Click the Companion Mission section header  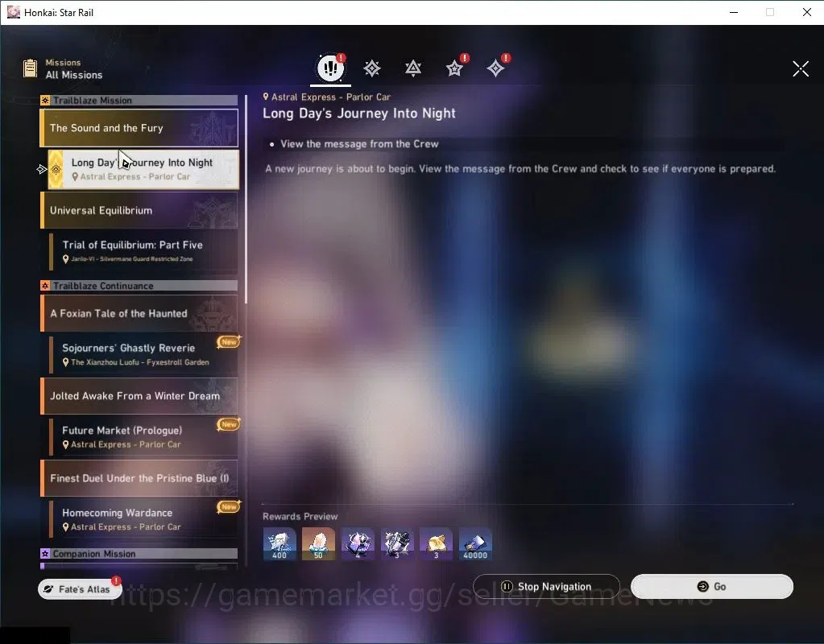click(139, 554)
